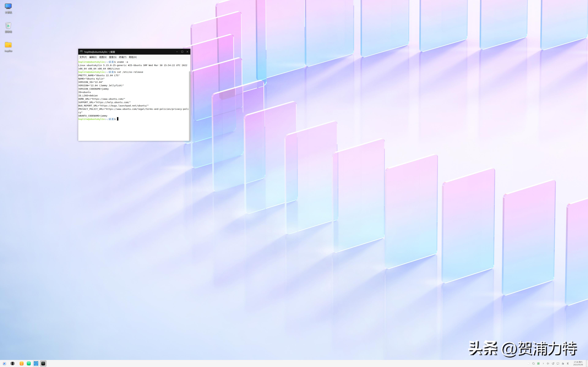Launch the orange archive manager app
Screen dimensions: 588x367
tap(22, 363)
